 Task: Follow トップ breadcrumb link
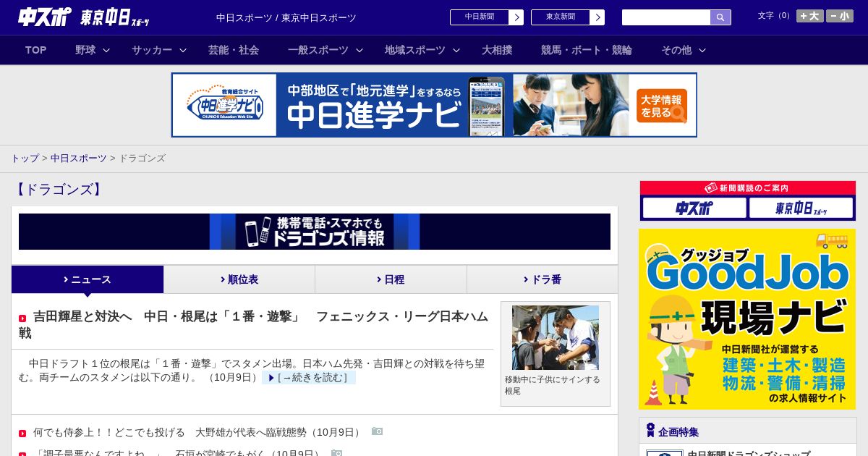tap(25, 158)
